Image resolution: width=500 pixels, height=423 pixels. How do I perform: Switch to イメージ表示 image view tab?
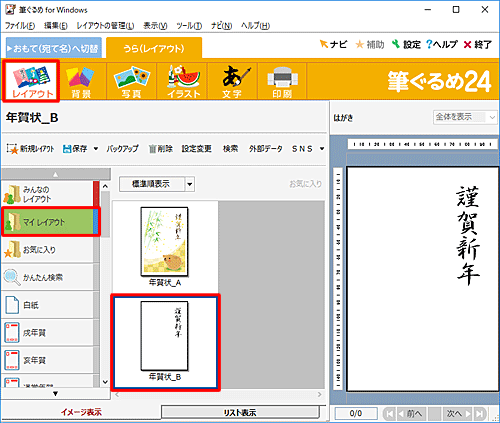tap(81, 412)
